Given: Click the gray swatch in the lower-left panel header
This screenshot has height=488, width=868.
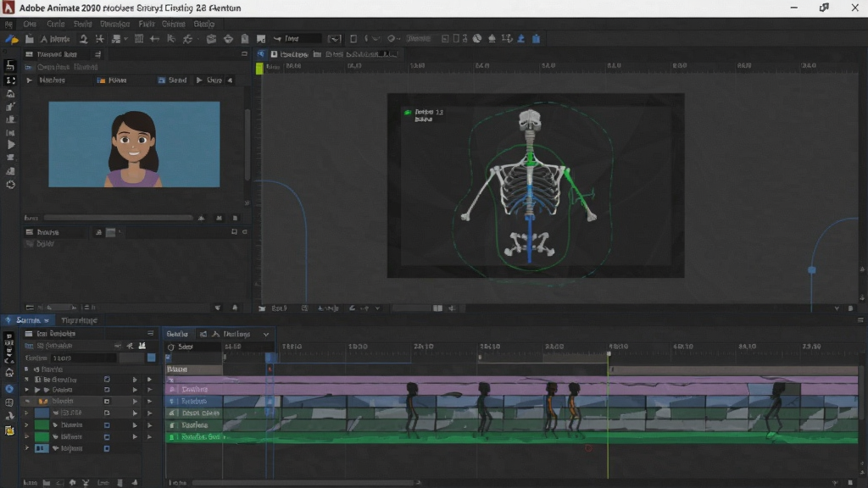Looking at the screenshot, I should (x=111, y=232).
